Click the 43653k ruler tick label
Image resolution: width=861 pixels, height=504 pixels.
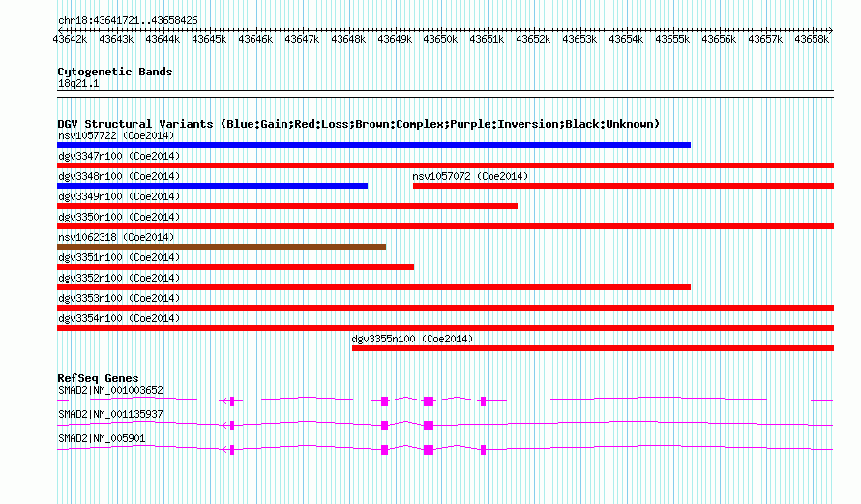click(x=579, y=39)
